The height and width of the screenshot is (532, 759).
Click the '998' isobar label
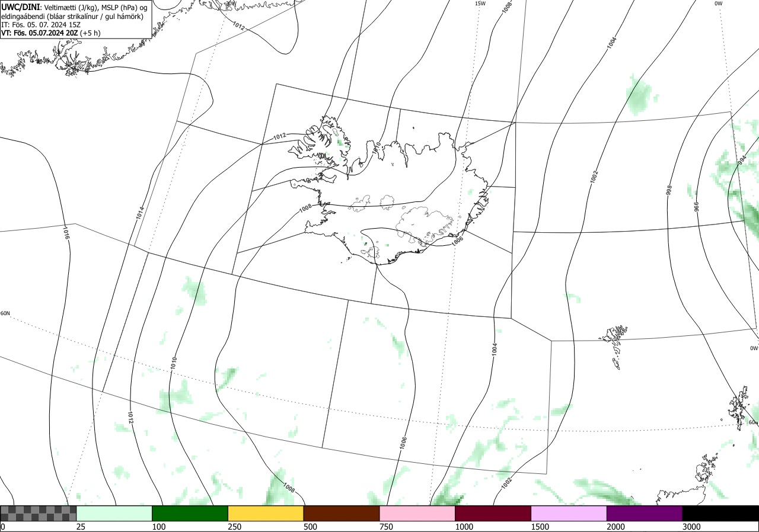[669, 191]
